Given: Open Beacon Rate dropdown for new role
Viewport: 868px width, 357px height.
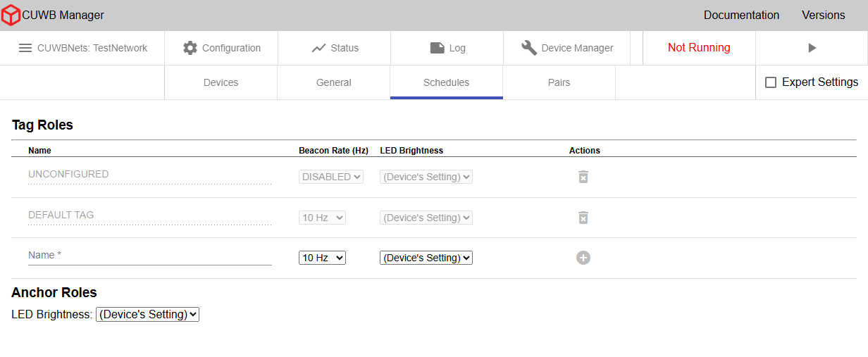Looking at the screenshot, I should tap(322, 258).
